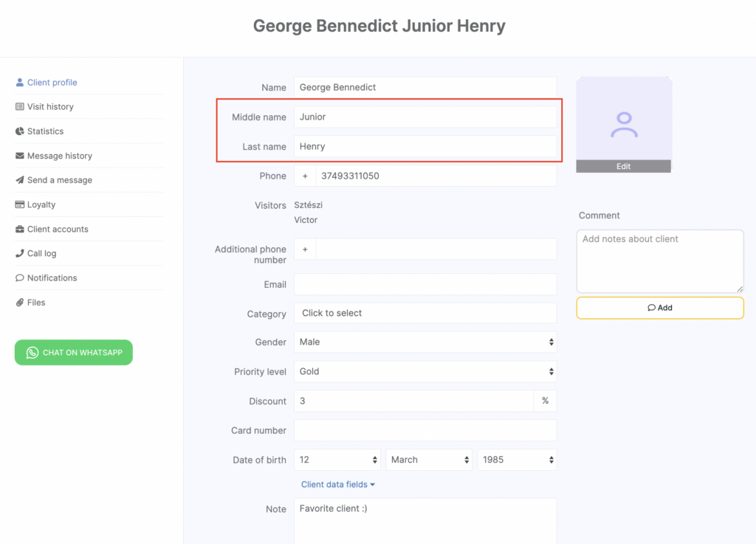Open the Notifications sidebar item

coord(52,278)
